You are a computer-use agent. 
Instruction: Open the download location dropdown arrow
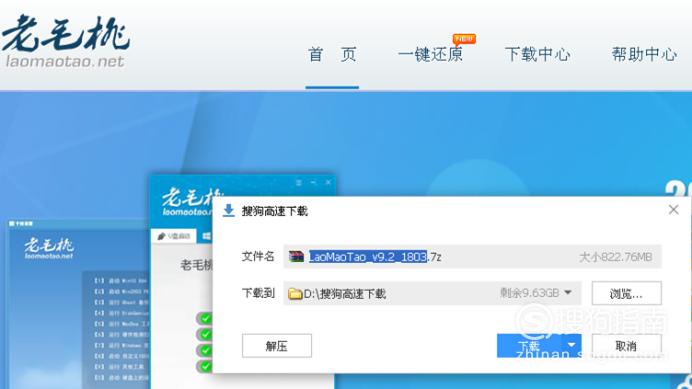[x=568, y=292]
